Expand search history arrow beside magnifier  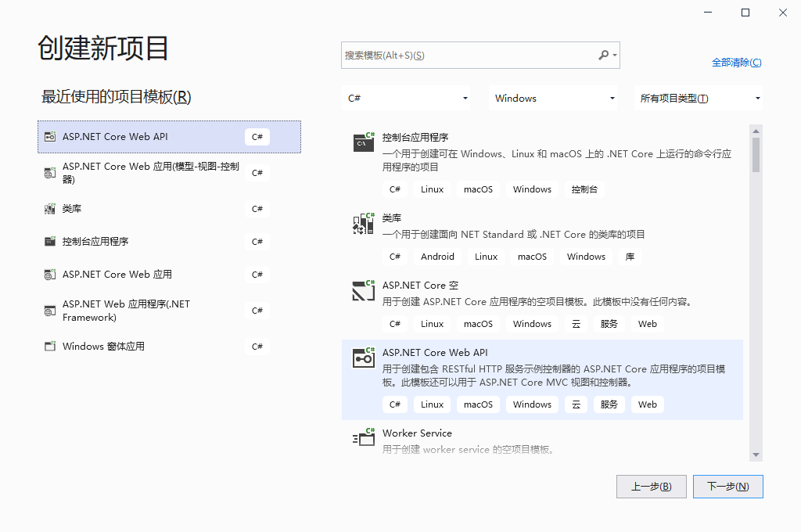click(615, 56)
